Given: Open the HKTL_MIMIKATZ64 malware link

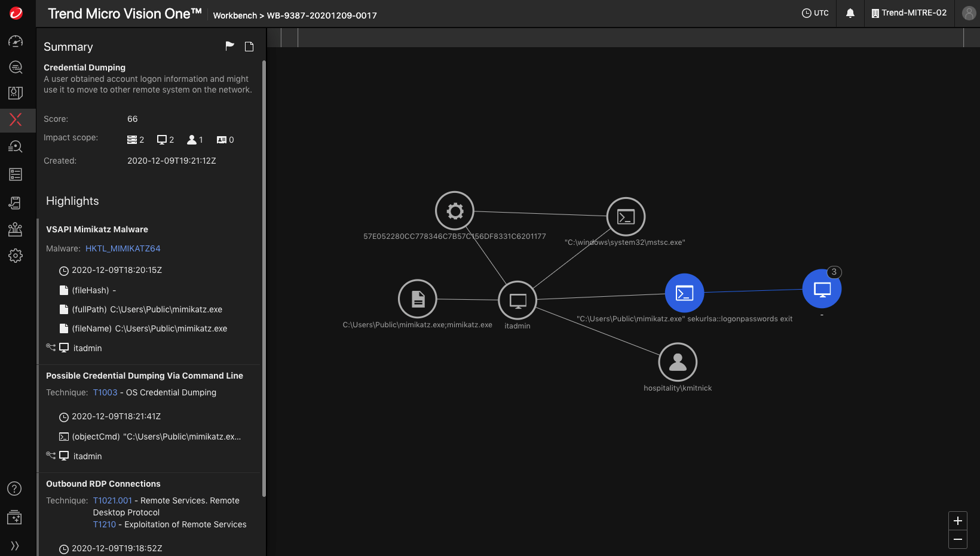Looking at the screenshot, I should pos(122,248).
